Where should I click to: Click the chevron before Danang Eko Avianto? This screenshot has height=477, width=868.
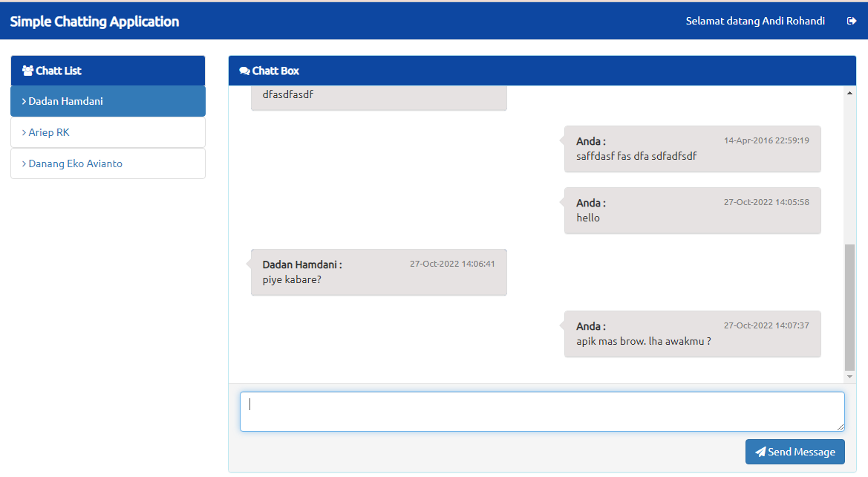pyautogui.click(x=24, y=163)
